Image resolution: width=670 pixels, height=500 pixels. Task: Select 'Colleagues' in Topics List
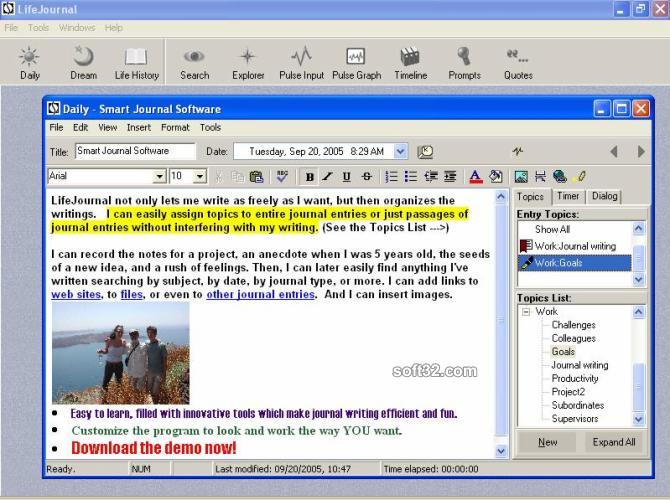click(x=573, y=338)
